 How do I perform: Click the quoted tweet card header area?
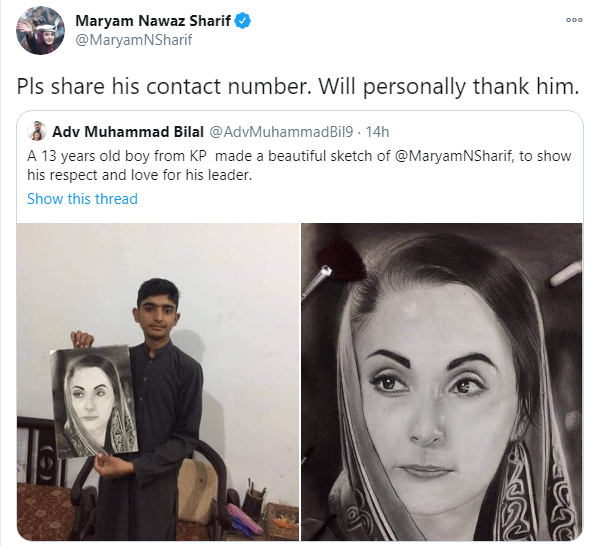click(x=208, y=132)
